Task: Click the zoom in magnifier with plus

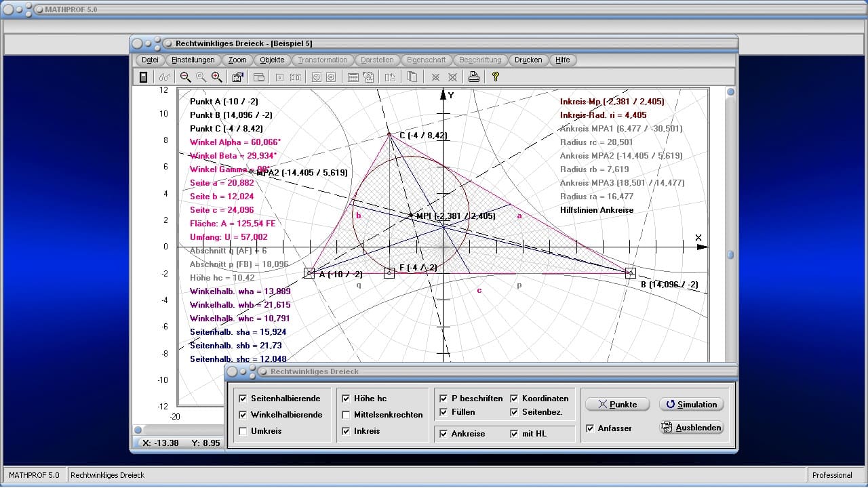Action: pos(217,77)
